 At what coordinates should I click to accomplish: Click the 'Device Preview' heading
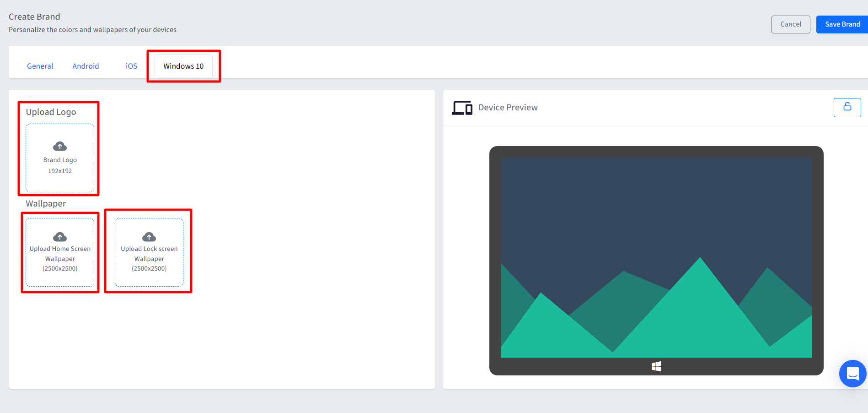coord(508,108)
